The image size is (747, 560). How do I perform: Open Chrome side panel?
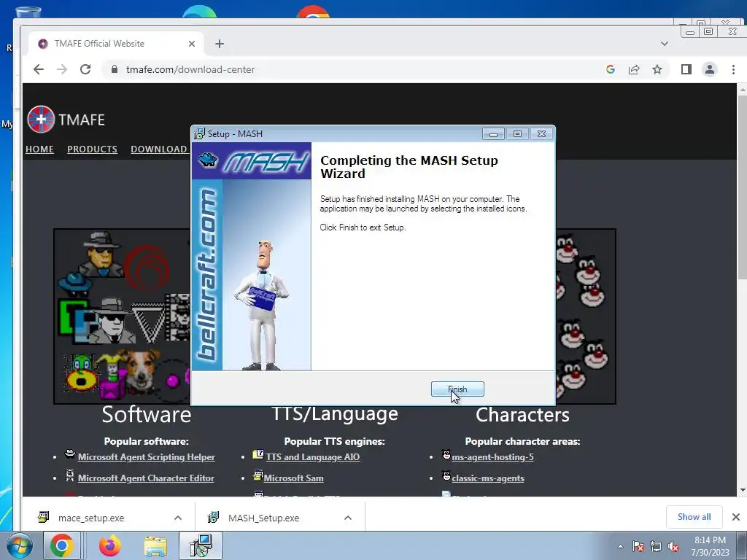click(x=686, y=69)
